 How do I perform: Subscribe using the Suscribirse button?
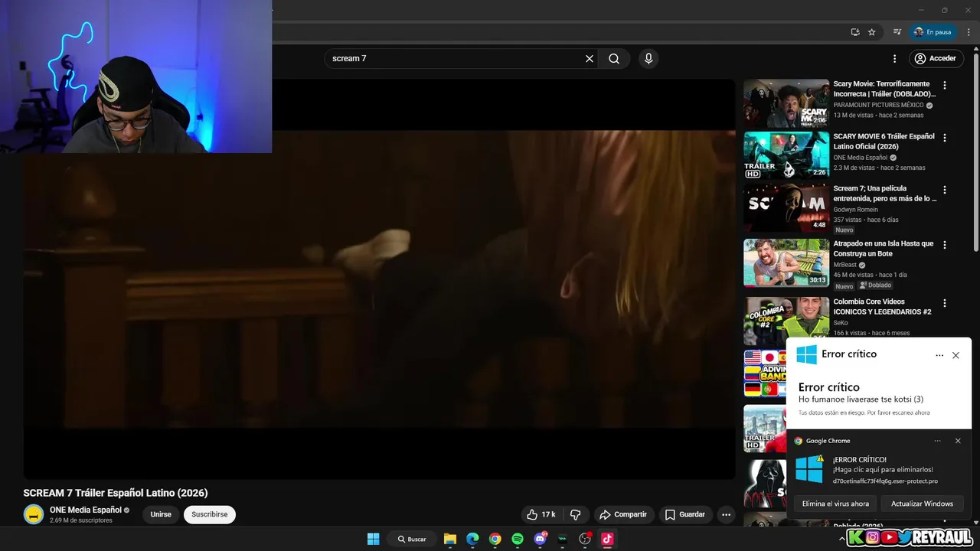click(210, 514)
